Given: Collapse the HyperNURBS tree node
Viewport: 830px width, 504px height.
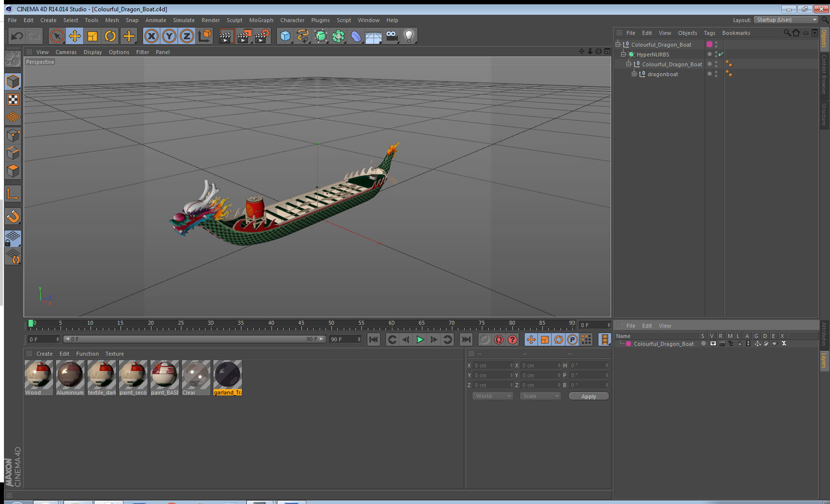Looking at the screenshot, I should click(x=623, y=54).
